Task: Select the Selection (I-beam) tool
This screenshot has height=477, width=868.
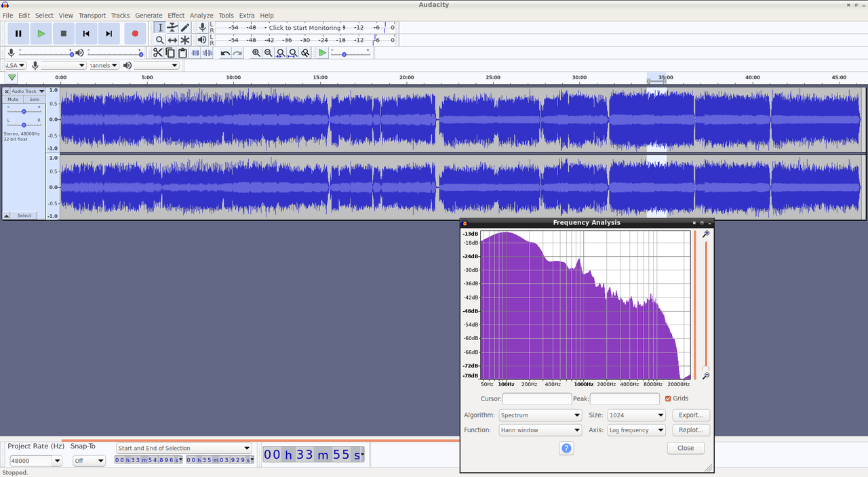Action: point(160,27)
